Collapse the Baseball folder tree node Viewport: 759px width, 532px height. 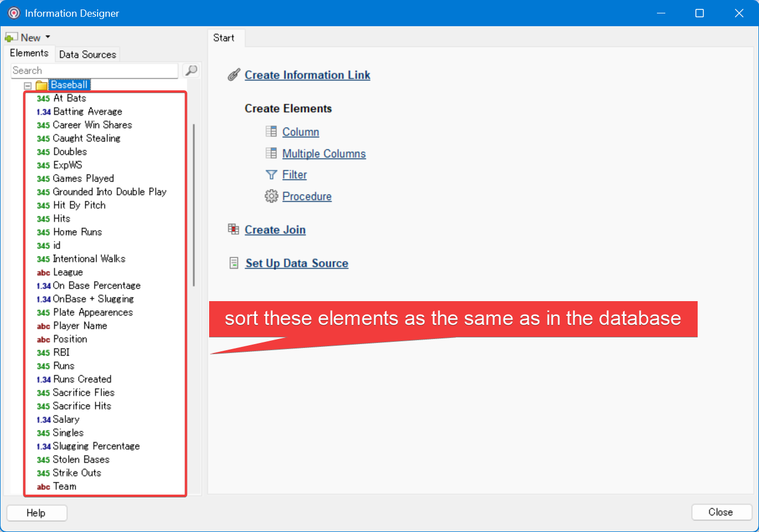point(28,86)
